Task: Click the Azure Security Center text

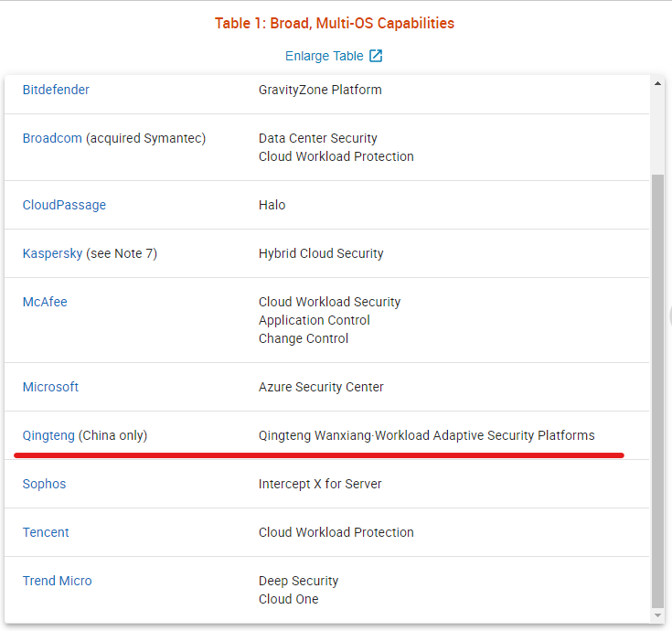Action: (321, 387)
